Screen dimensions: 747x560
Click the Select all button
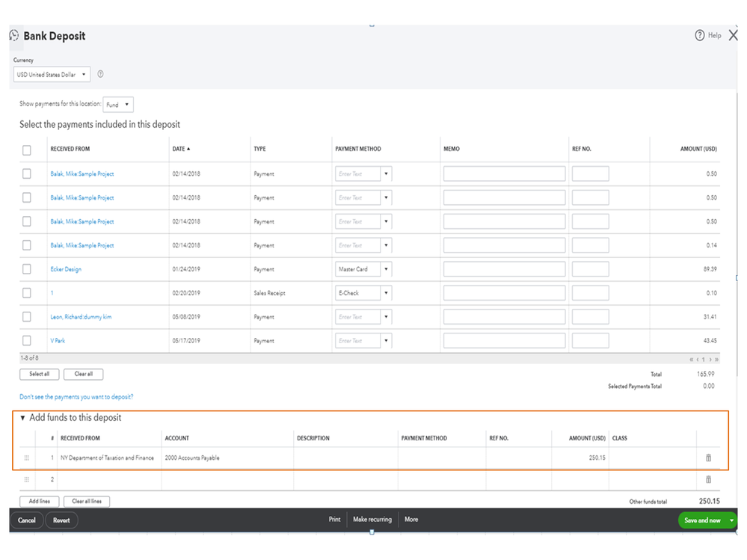click(x=39, y=375)
